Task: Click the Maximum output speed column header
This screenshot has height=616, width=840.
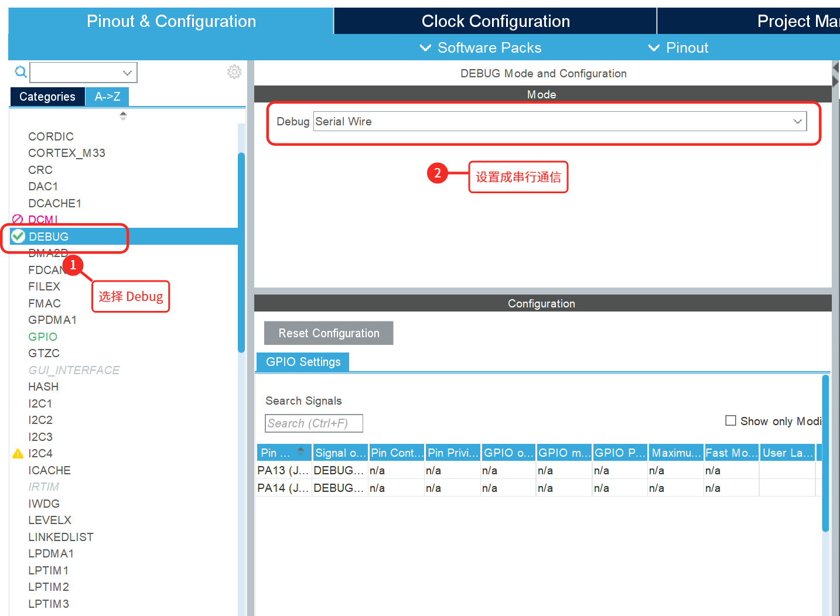Action: 676,453
